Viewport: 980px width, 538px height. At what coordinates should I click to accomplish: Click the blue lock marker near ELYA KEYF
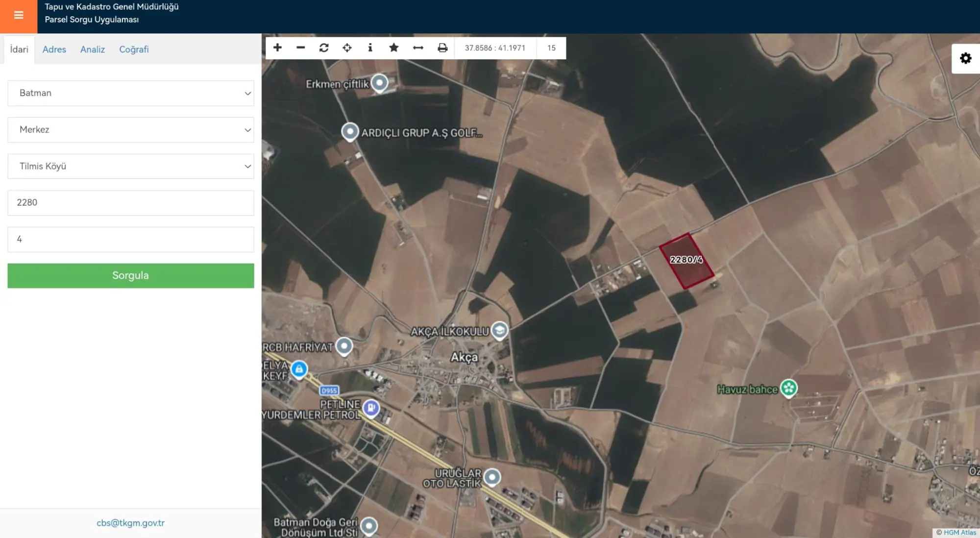tap(299, 369)
